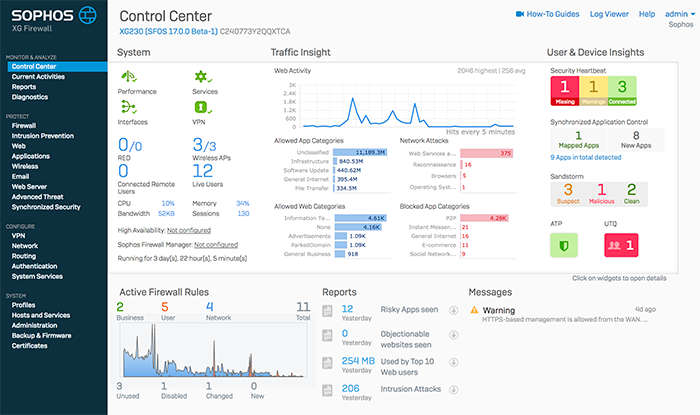Image resolution: width=700 pixels, height=415 pixels.
Task: Click the yellow Warnings heartbeat tile
Action: [x=593, y=91]
